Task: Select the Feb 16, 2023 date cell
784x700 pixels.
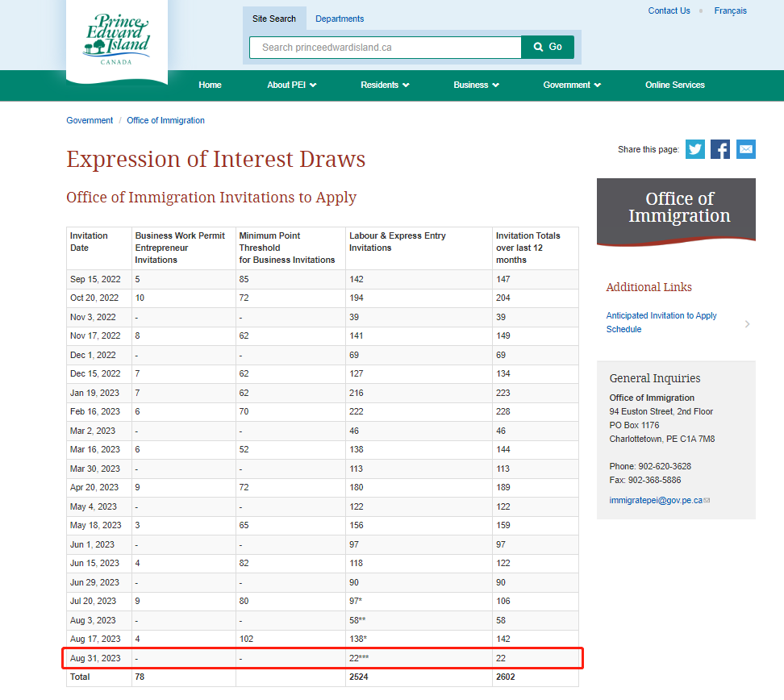Action: tap(99, 412)
